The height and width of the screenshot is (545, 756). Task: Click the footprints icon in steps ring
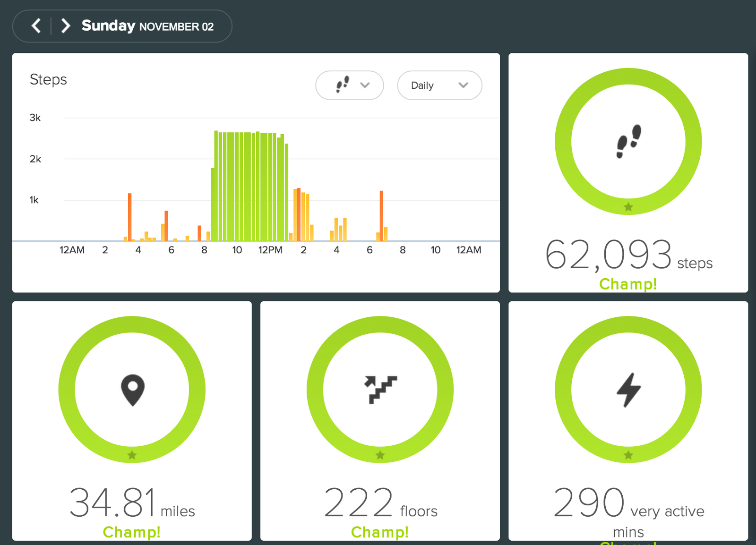tap(628, 141)
